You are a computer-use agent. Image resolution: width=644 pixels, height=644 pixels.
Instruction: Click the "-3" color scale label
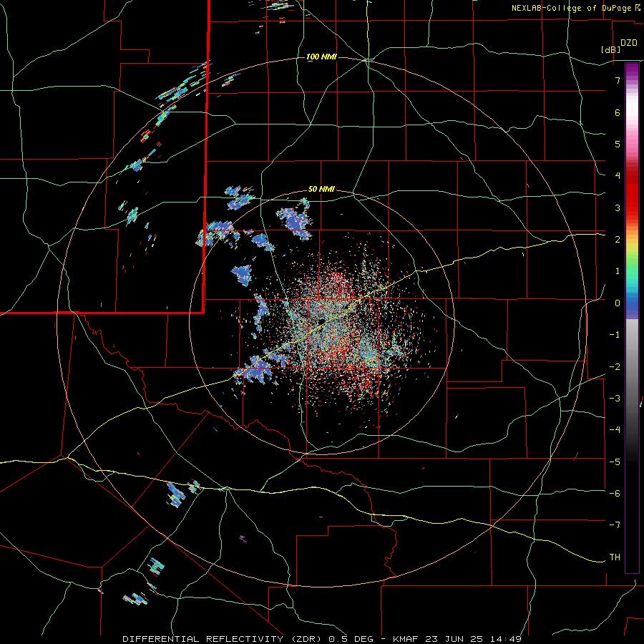click(x=615, y=399)
